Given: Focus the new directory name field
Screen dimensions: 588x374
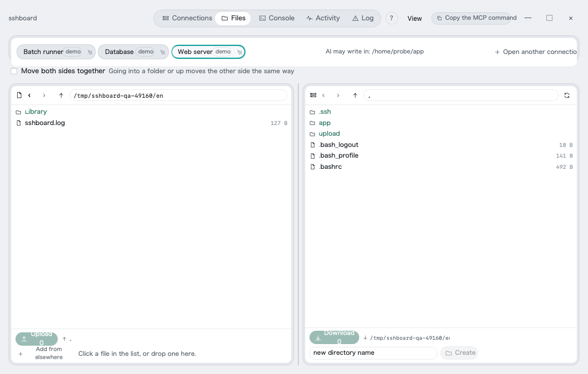Looking at the screenshot, I should pos(373,353).
